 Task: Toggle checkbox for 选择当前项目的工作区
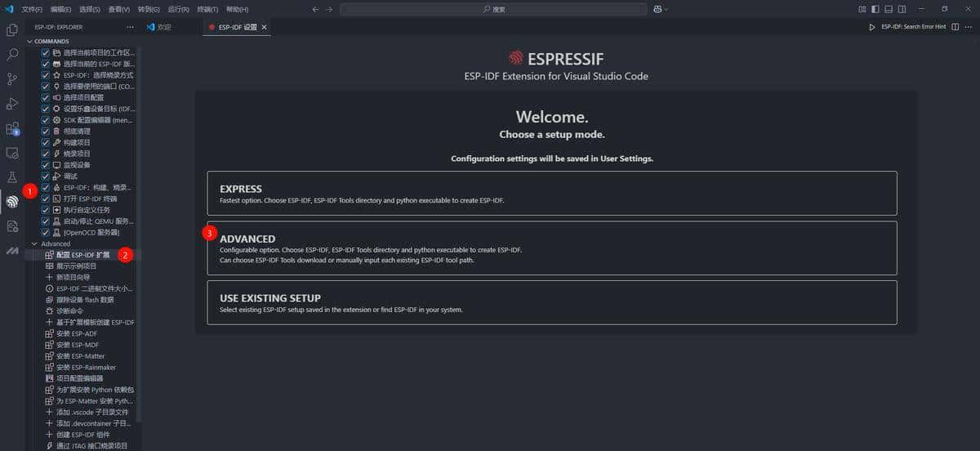pyautogui.click(x=46, y=52)
